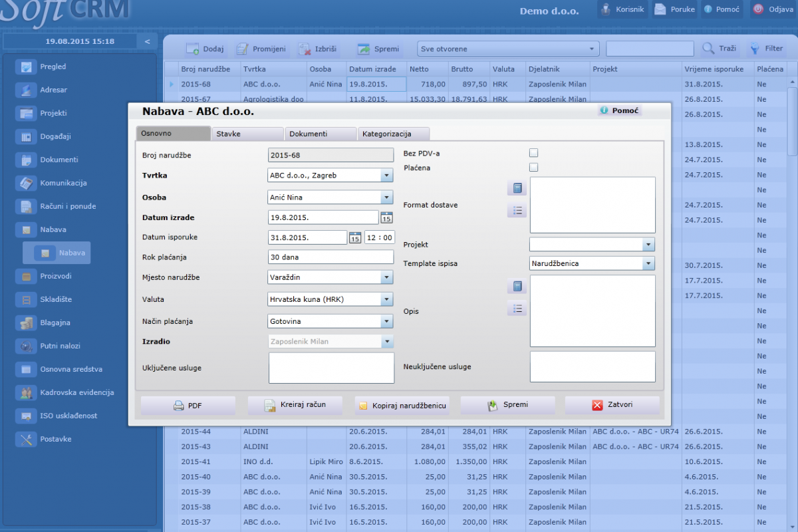
Task: Open the Sve otvorene filter dropdown
Action: point(508,49)
